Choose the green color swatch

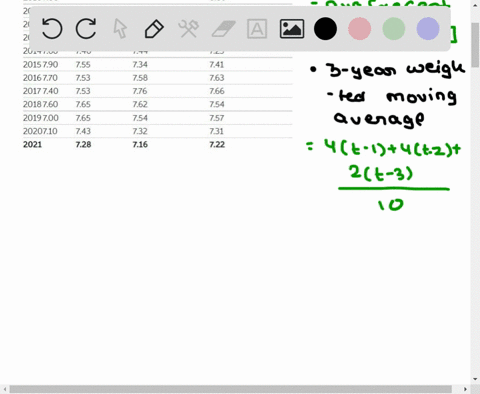pyautogui.click(x=394, y=29)
